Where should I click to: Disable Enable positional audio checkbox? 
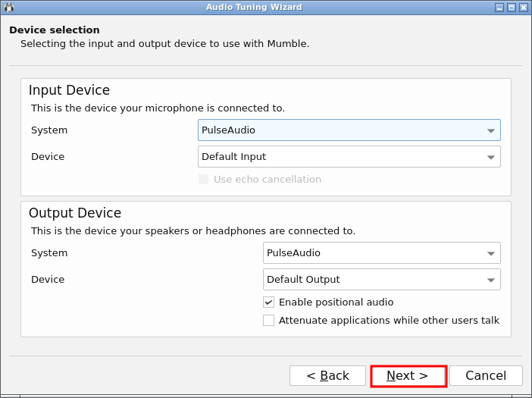coord(269,302)
